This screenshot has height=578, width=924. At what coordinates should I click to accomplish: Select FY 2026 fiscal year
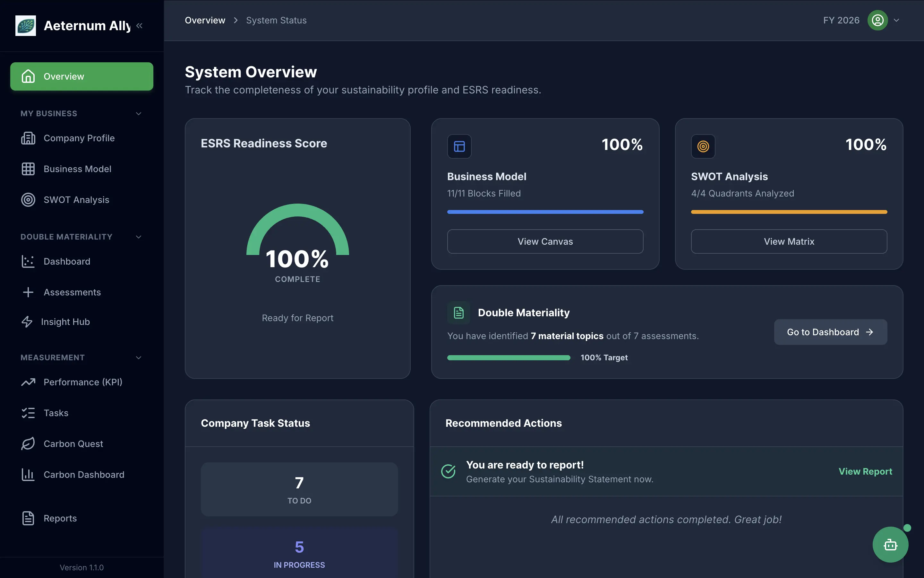[841, 20]
